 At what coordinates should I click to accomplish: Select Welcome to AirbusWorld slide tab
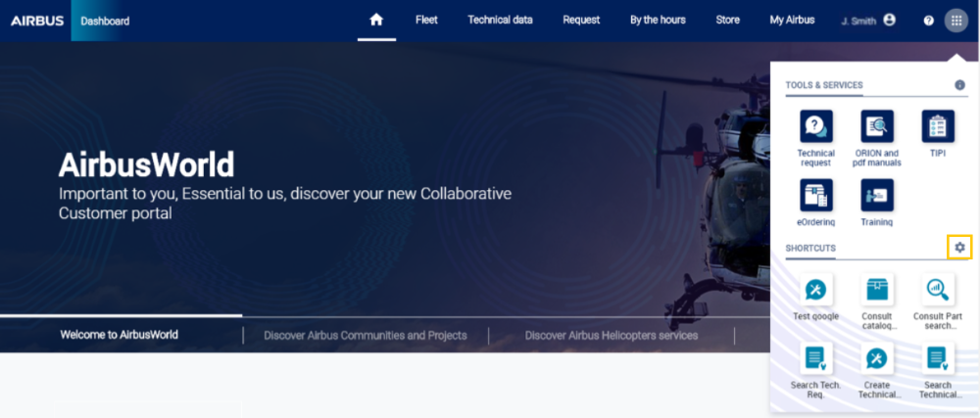tap(119, 335)
